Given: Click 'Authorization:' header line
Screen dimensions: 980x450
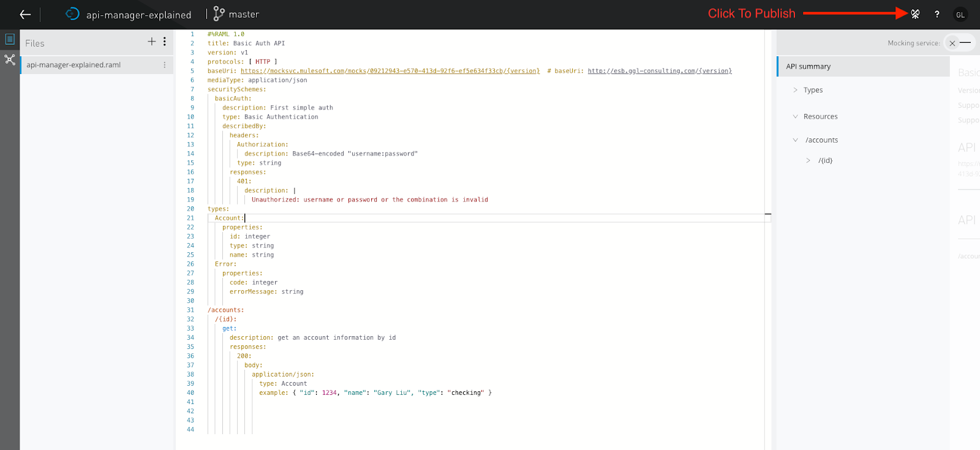Looking at the screenshot, I should [x=263, y=144].
